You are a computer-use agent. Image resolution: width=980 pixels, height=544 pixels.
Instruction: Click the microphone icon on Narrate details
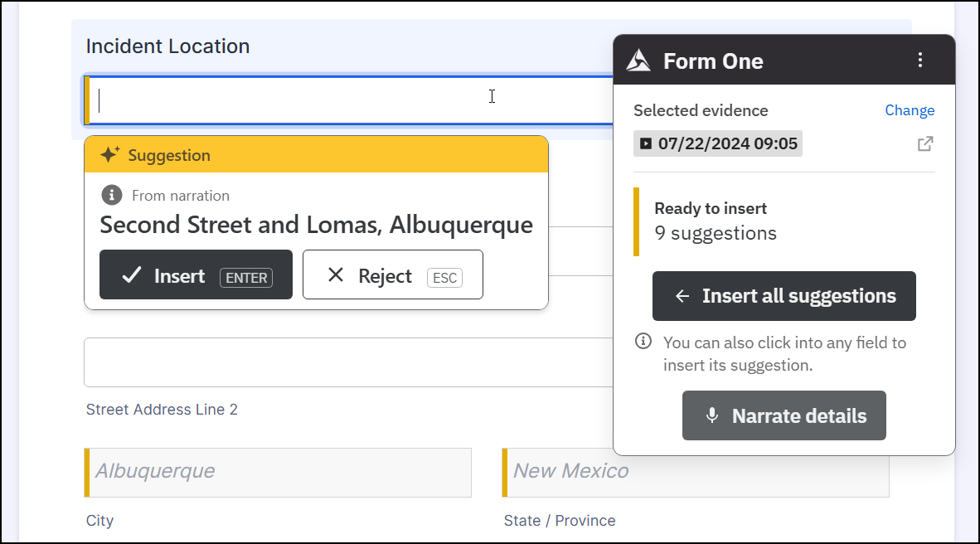tap(711, 416)
